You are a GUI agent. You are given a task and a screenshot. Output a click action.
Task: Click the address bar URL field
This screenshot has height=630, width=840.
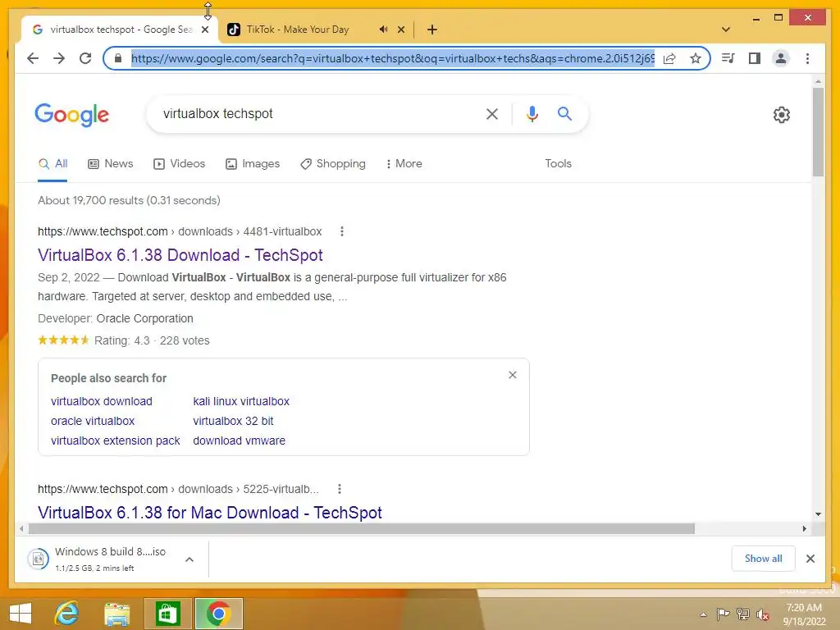pyautogui.click(x=392, y=58)
